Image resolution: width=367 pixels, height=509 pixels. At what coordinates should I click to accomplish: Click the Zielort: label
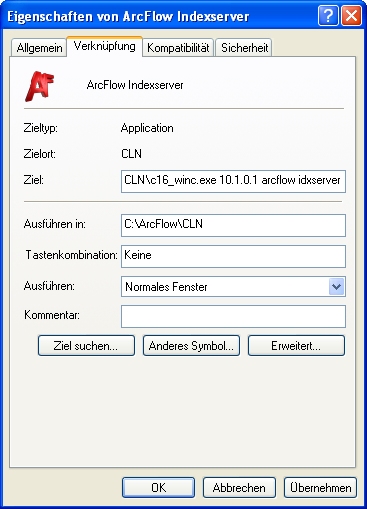(39, 154)
